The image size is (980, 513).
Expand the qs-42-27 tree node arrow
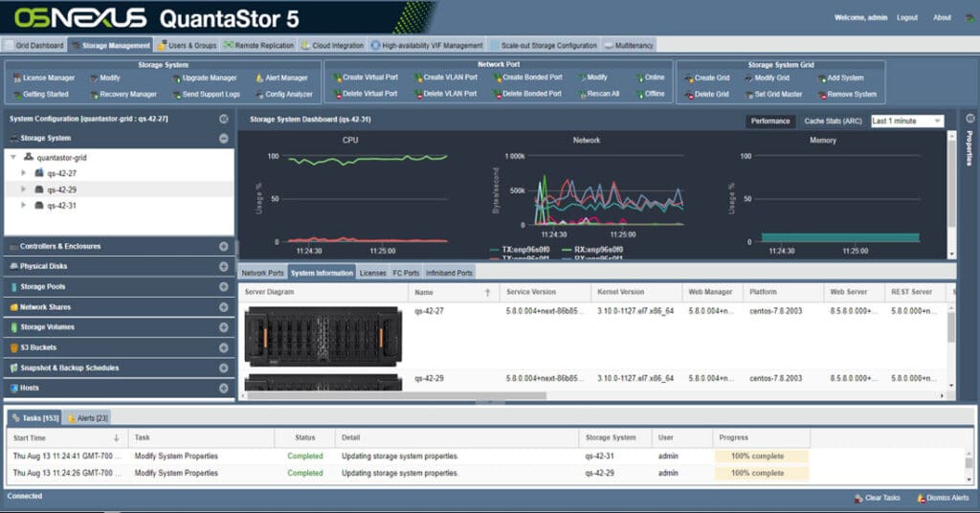click(x=24, y=173)
